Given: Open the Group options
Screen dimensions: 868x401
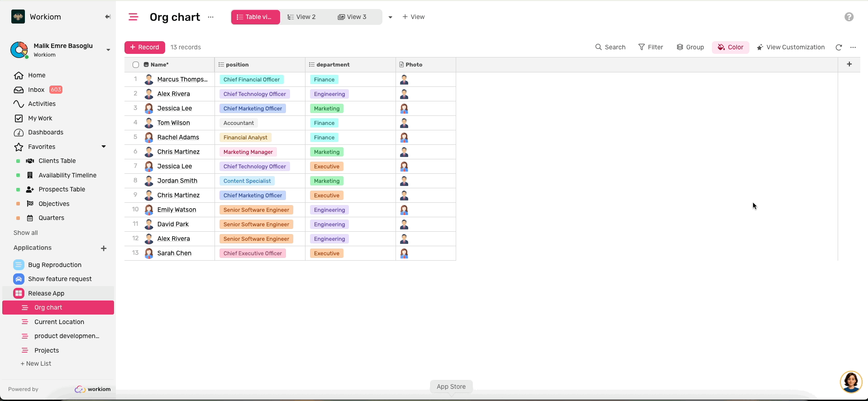Looking at the screenshot, I should (690, 47).
